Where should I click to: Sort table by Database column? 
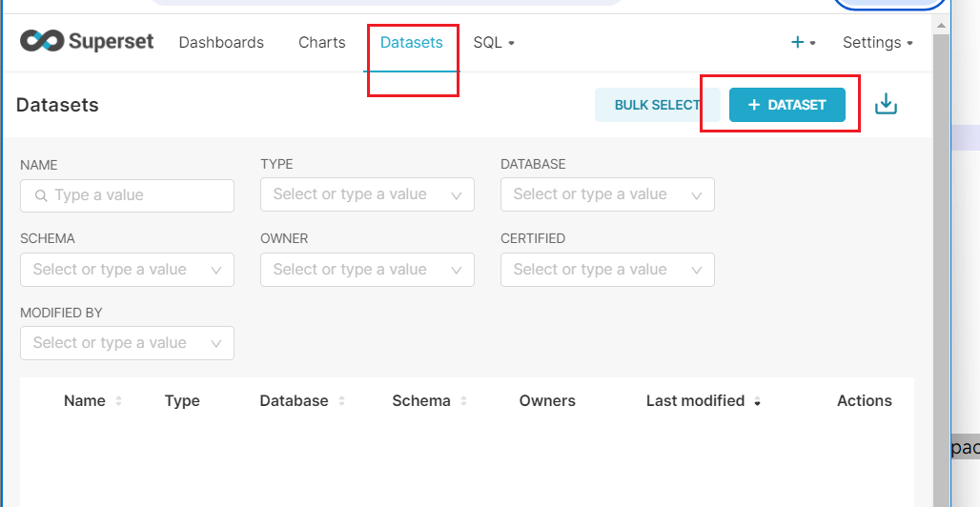tap(302, 400)
